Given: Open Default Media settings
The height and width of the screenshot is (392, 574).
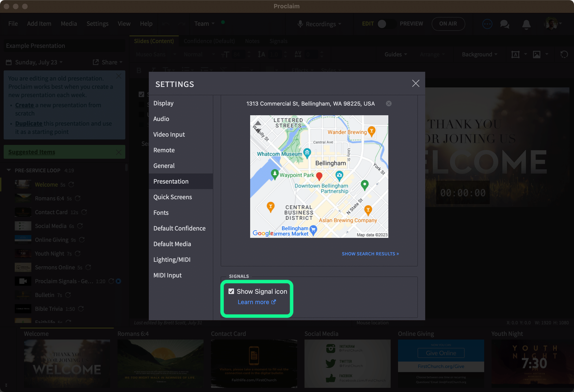Looking at the screenshot, I should [x=181, y=244].
